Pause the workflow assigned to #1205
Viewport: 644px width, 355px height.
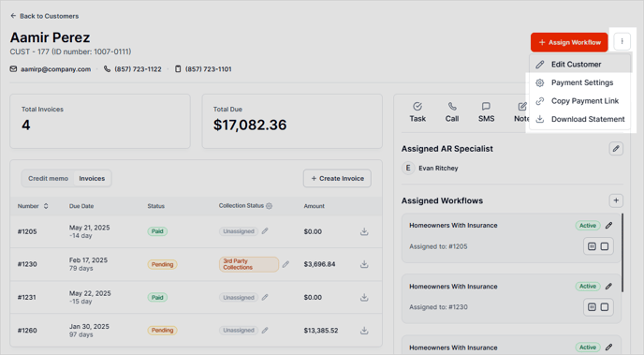click(x=592, y=246)
